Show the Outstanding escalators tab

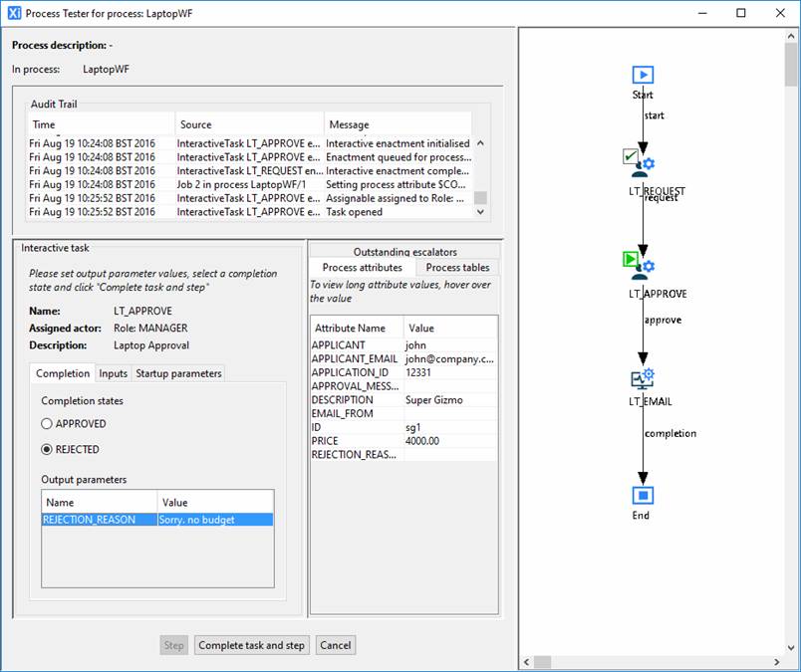coord(403,252)
